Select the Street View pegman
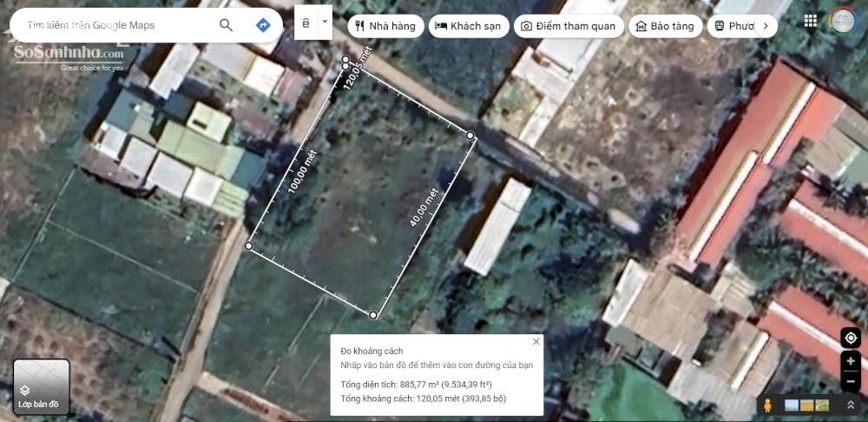The width and height of the screenshot is (868, 422). [767, 405]
